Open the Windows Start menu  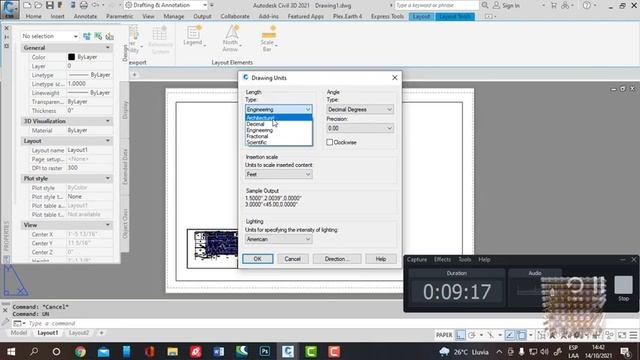point(11,351)
